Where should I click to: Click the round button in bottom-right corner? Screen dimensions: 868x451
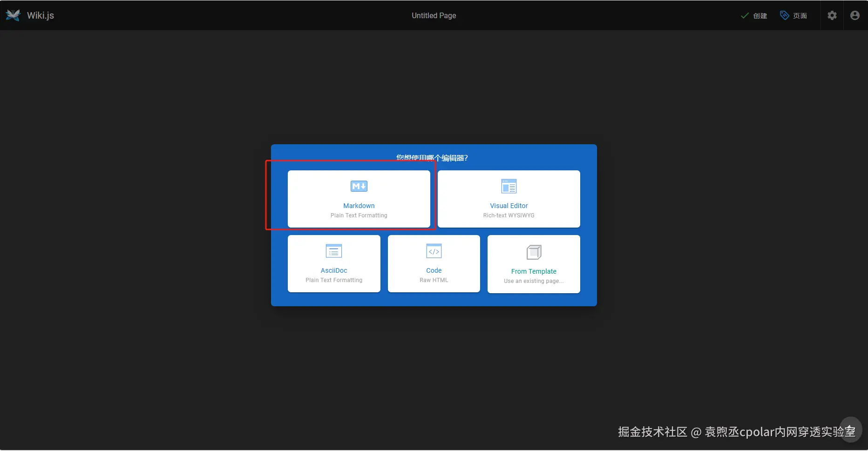tap(850, 429)
